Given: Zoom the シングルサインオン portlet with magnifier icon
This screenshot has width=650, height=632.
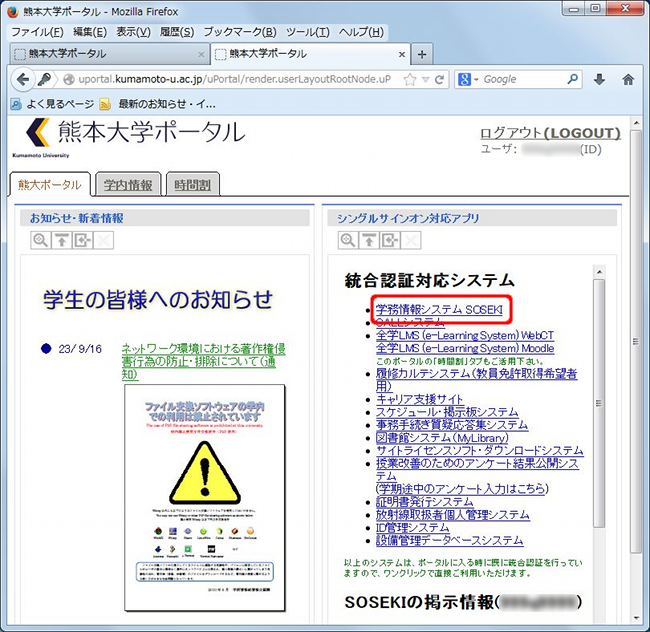Looking at the screenshot, I should tap(348, 240).
